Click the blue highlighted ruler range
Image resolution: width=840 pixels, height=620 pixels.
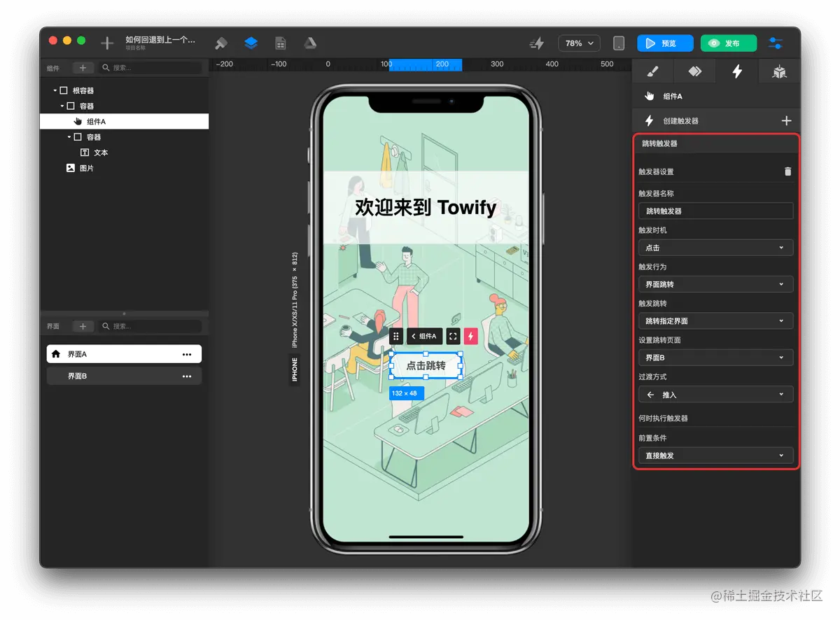coord(426,64)
